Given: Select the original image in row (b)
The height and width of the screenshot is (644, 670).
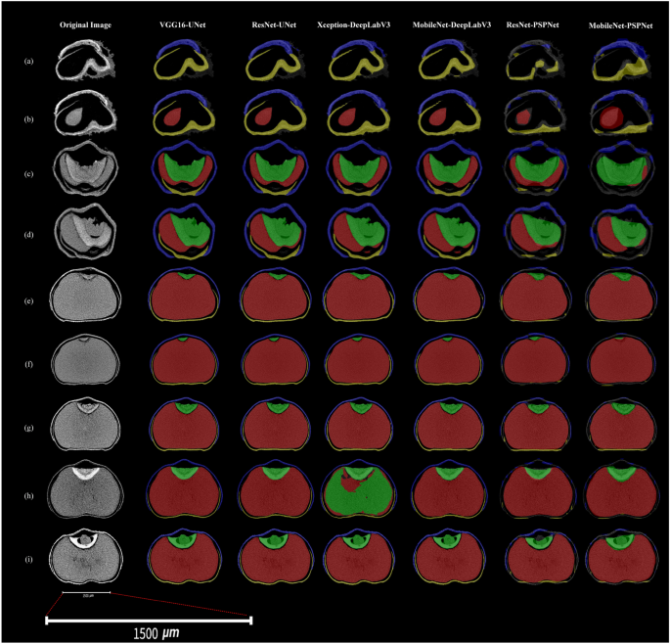Looking at the screenshot, I should click(x=85, y=114).
